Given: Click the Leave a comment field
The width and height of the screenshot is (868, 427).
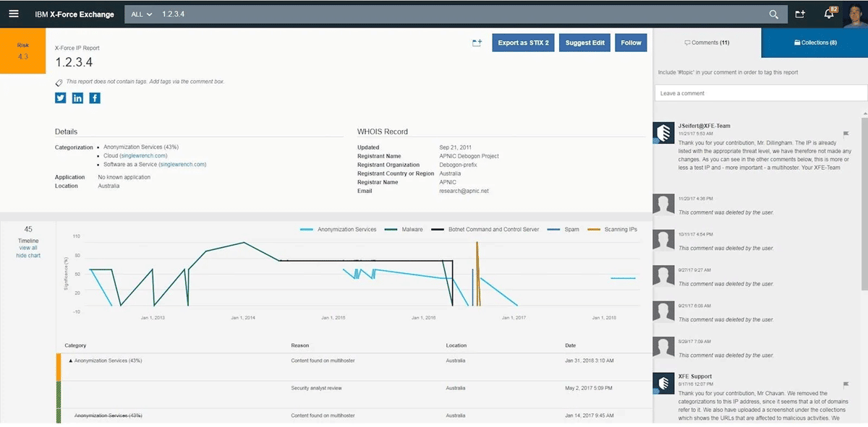Looking at the screenshot, I should (x=761, y=93).
